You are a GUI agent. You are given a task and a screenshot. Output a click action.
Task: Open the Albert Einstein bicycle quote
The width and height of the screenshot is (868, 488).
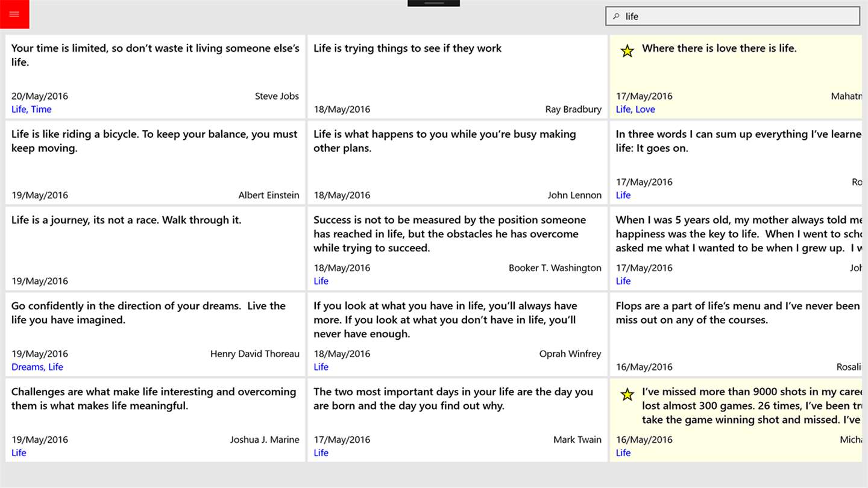pos(155,160)
